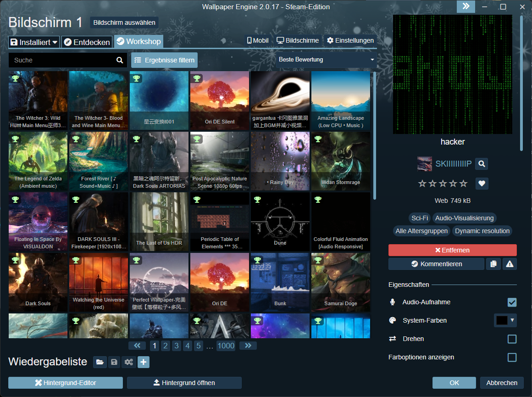
Task: Select the Dune wallpaper thumbnail
Action: tap(280, 222)
